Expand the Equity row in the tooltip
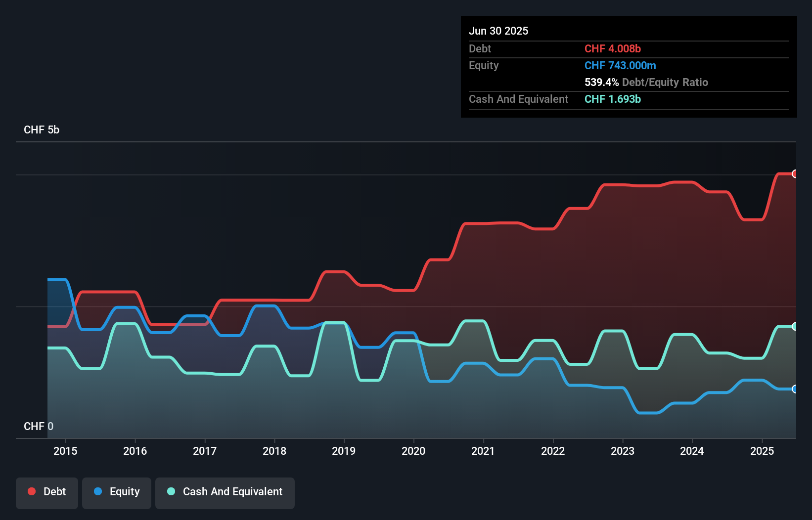The image size is (812, 520). click(x=484, y=65)
